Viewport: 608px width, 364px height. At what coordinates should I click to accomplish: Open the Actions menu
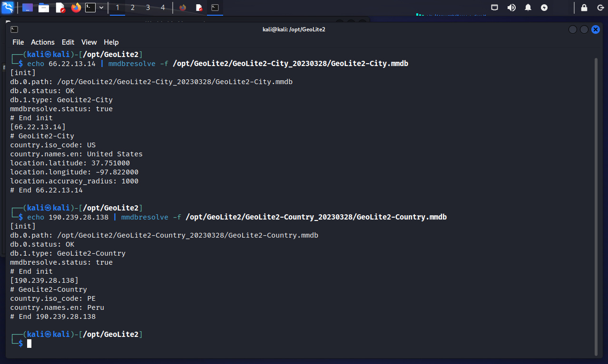43,42
